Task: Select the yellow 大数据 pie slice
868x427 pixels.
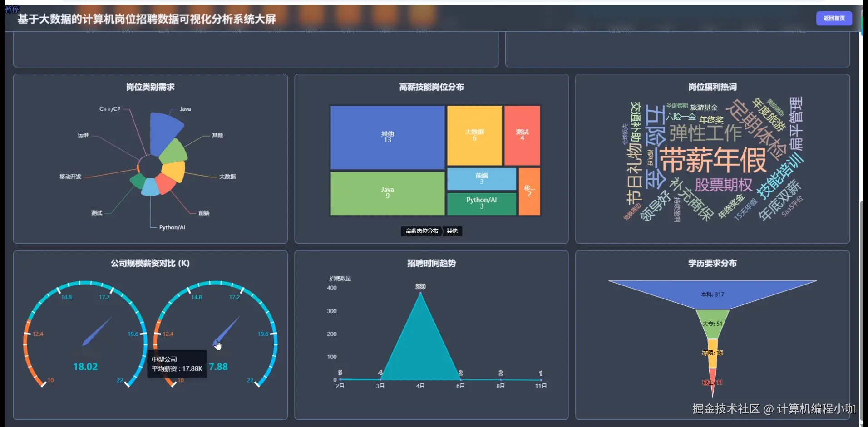Action: [175, 172]
